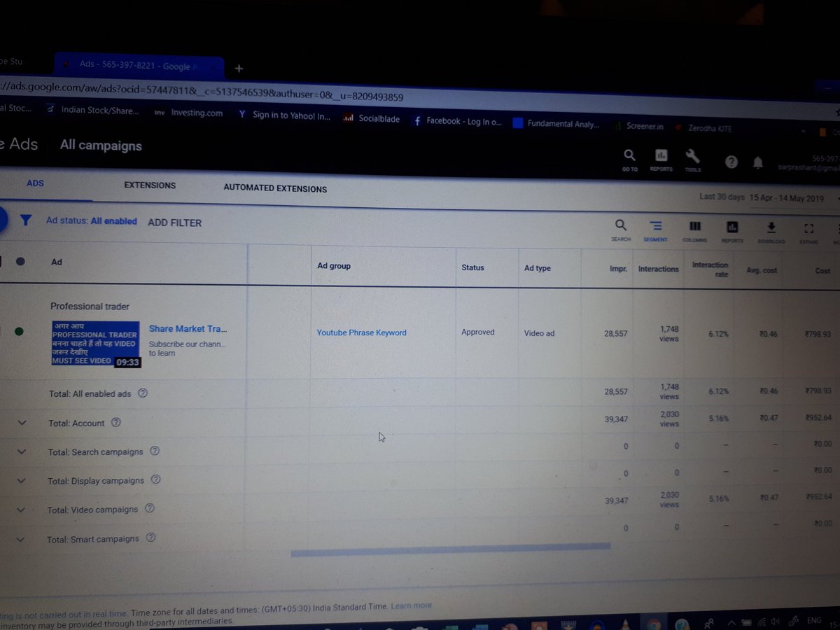840x630 pixels.
Task: Open the Investing.com bookmark
Action: point(189,113)
